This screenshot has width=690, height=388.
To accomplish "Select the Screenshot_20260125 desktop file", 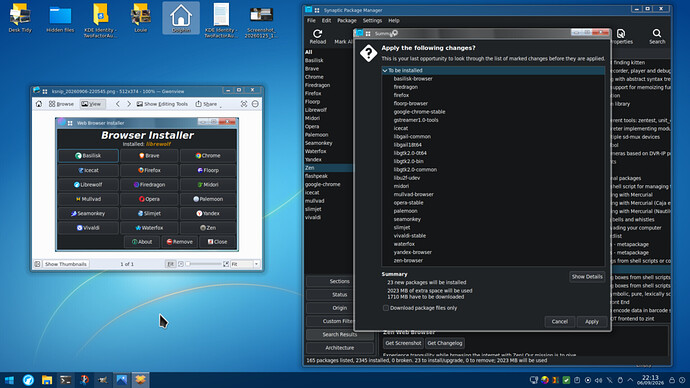I will click(x=261, y=20).
